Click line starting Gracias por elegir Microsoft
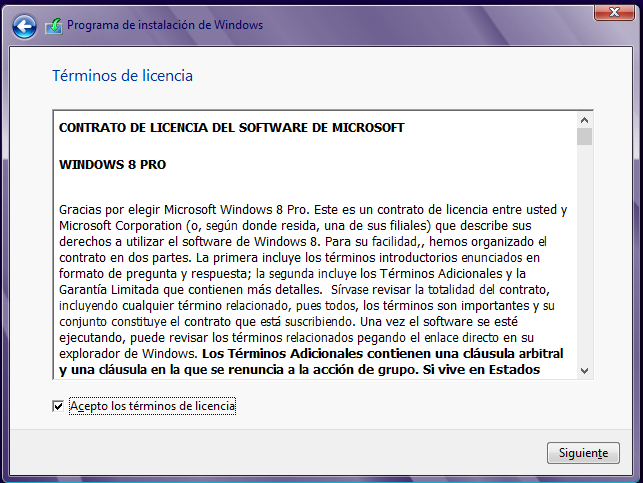Image resolution: width=643 pixels, height=483 pixels. [313, 210]
